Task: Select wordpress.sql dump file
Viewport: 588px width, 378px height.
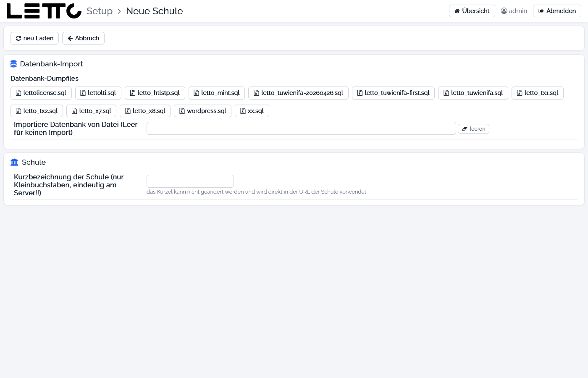Action: click(202, 111)
